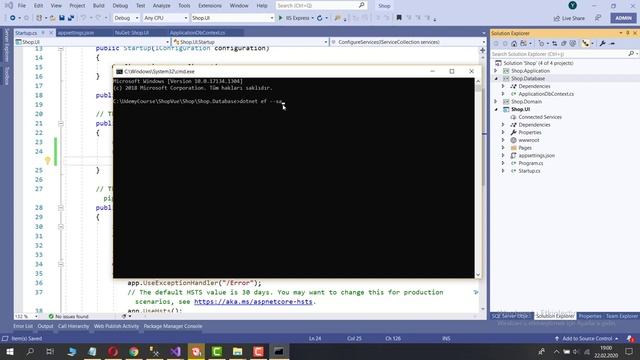Image resolution: width=640 pixels, height=360 pixels.
Task: Click Add to Source Control in status bar
Action: pyautogui.click(x=587, y=338)
